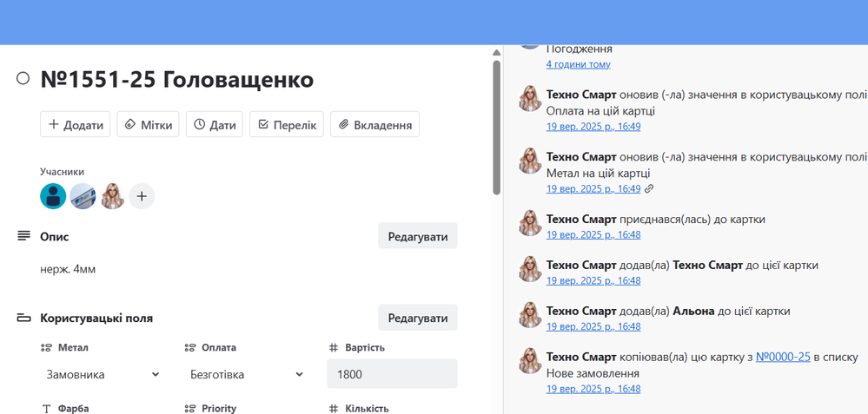Screen dimensions: 868x414
Task: Click Техно Смарт name in приєднався(лась) entry
Action: point(581,220)
